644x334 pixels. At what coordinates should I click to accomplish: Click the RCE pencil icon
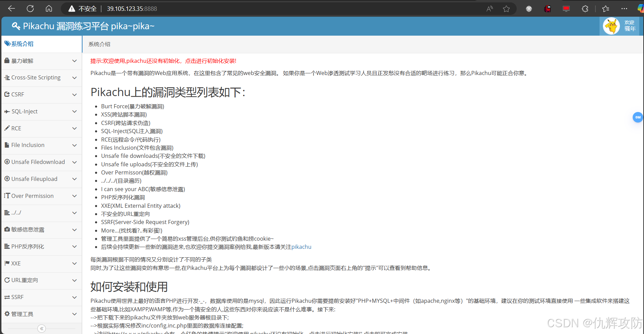point(7,128)
